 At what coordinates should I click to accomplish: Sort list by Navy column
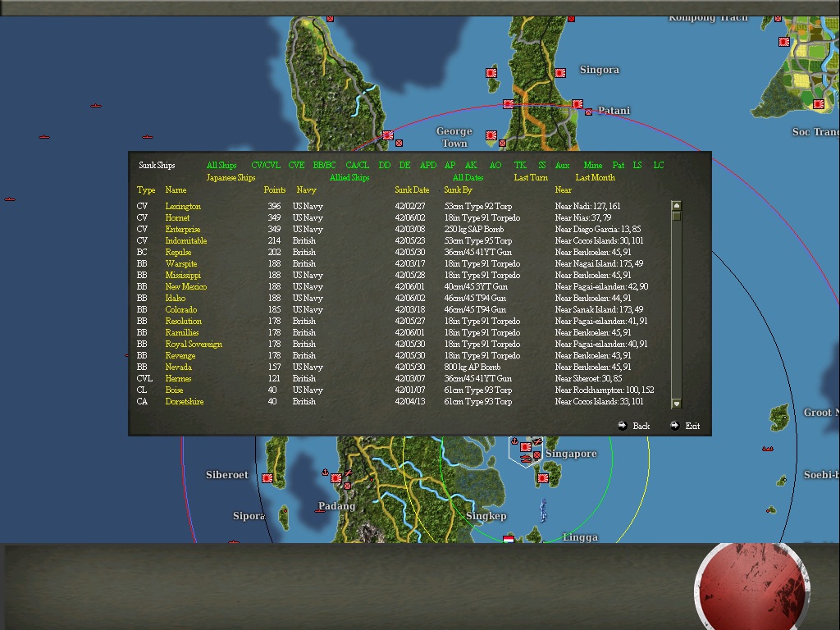[x=307, y=189]
